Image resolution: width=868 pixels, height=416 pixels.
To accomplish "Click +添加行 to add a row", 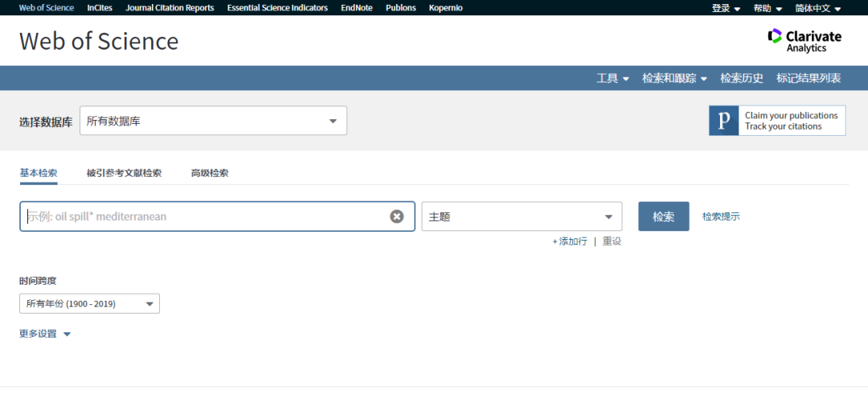I will (570, 241).
